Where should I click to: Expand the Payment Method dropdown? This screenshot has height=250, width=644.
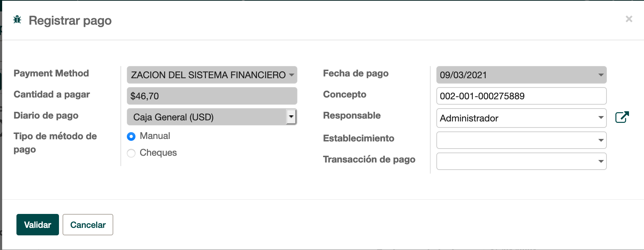point(292,75)
